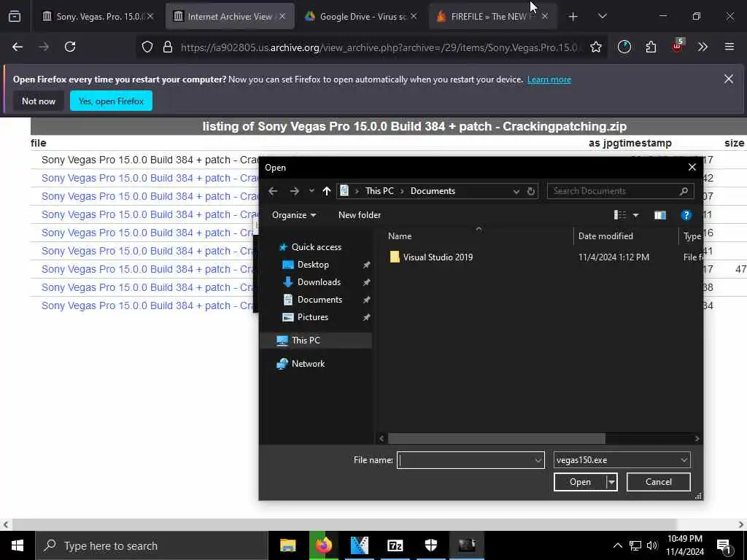
Task: Open the Firefox View icon at top left
Action: 15,16
